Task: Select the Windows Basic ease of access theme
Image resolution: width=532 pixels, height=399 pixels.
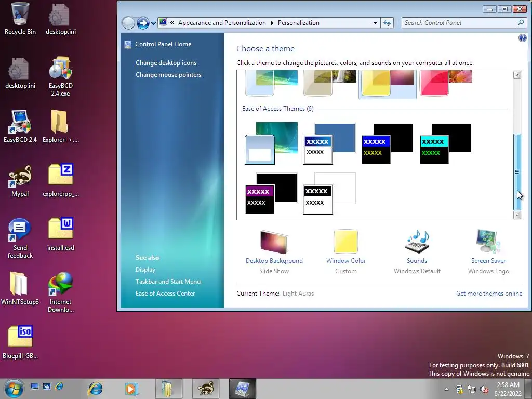Action: click(x=271, y=143)
